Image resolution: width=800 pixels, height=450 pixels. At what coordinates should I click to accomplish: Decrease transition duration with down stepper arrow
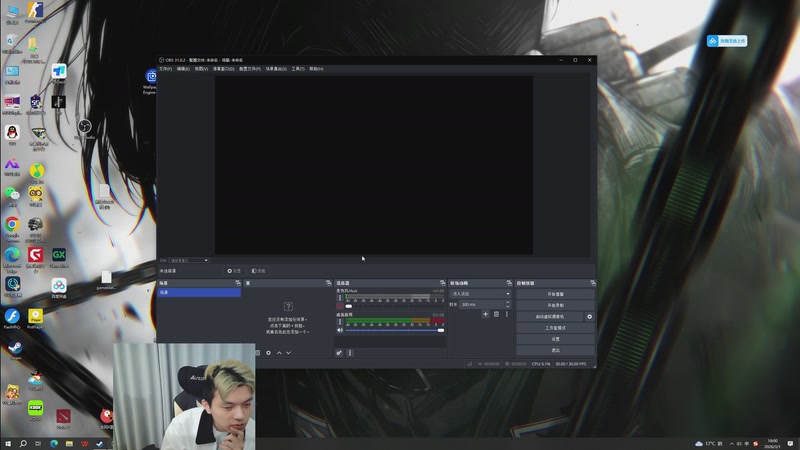point(508,307)
